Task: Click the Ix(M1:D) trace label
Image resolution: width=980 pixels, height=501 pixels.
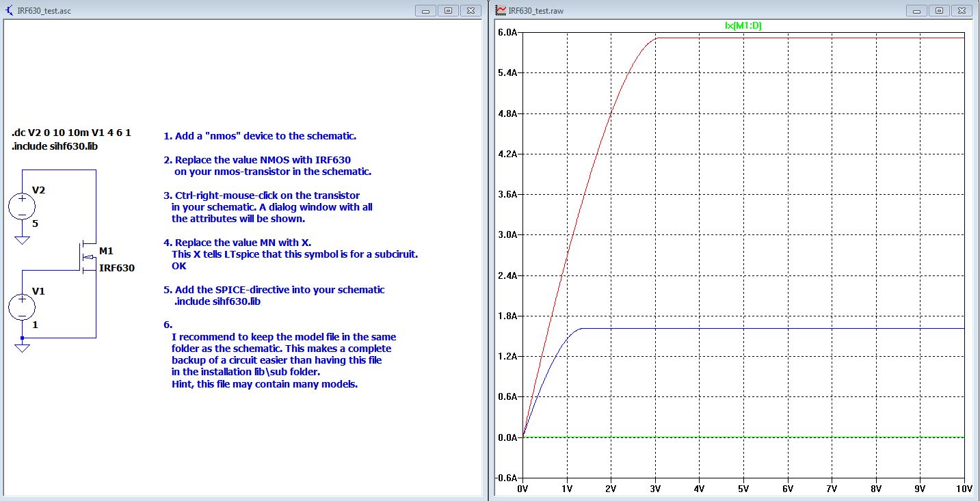Action: coord(743,26)
